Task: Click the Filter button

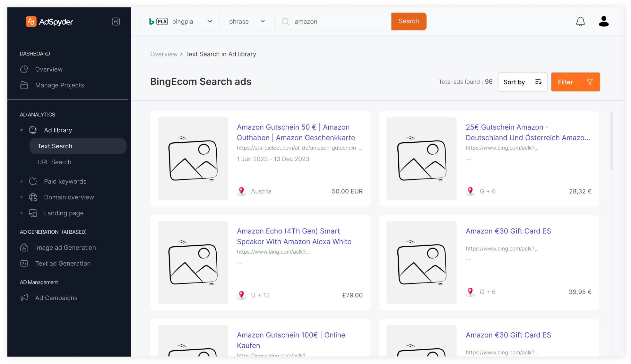Action: [575, 82]
